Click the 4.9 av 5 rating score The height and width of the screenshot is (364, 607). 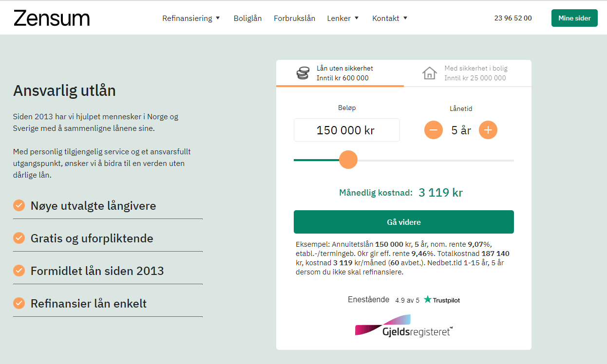coord(407,300)
